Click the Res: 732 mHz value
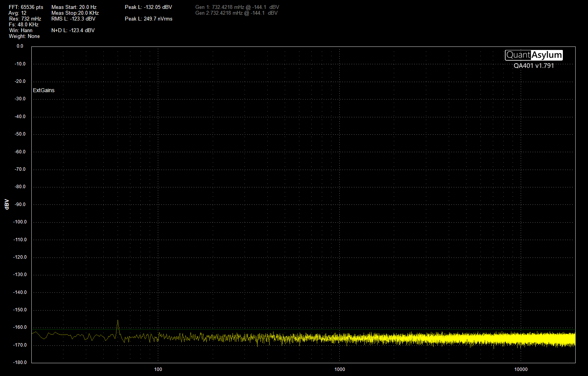The width and height of the screenshot is (588, 376). coord(25,19)
